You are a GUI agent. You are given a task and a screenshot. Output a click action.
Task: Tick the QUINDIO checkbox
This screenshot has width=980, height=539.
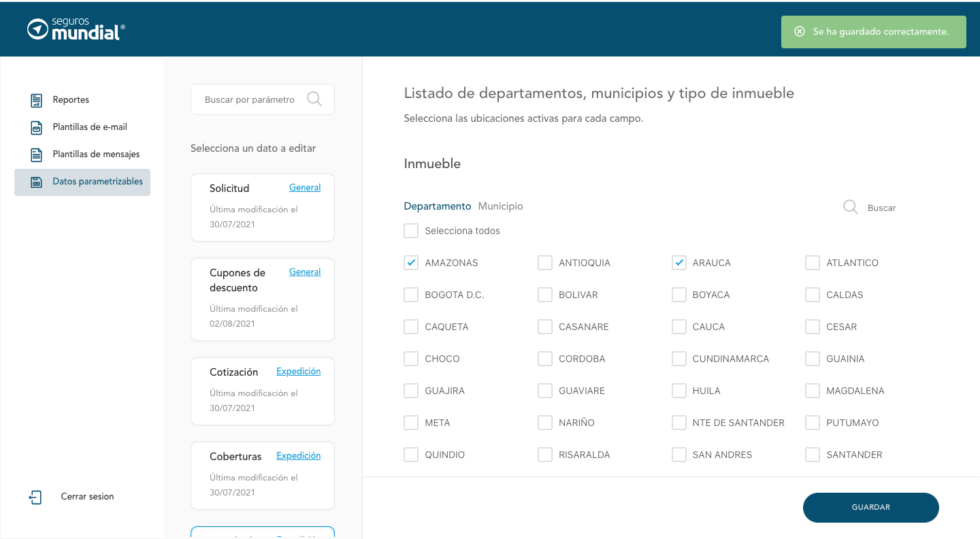(x=411, y=455)
